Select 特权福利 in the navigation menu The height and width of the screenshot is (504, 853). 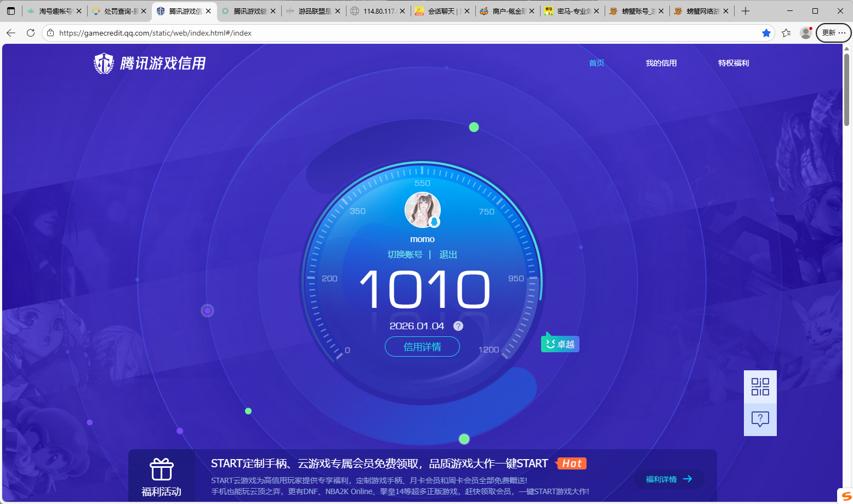[733, 62]
